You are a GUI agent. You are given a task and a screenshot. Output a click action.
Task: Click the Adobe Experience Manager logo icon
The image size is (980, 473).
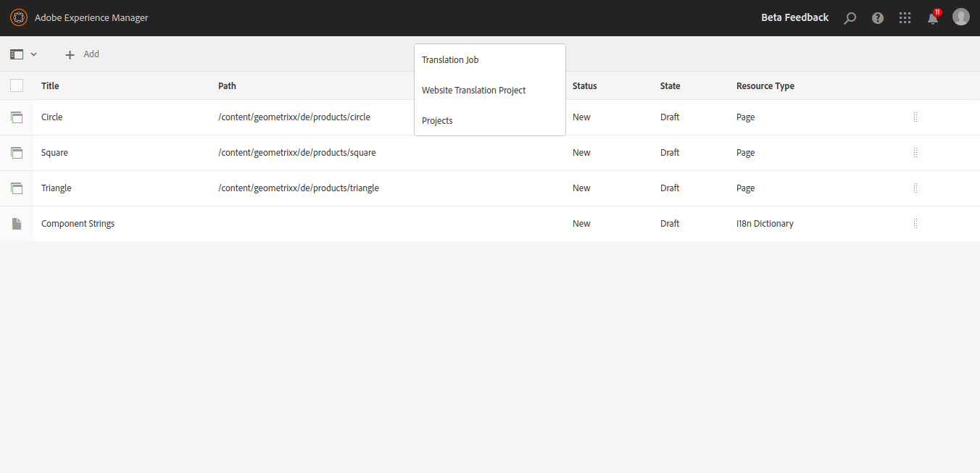(19, 18)
